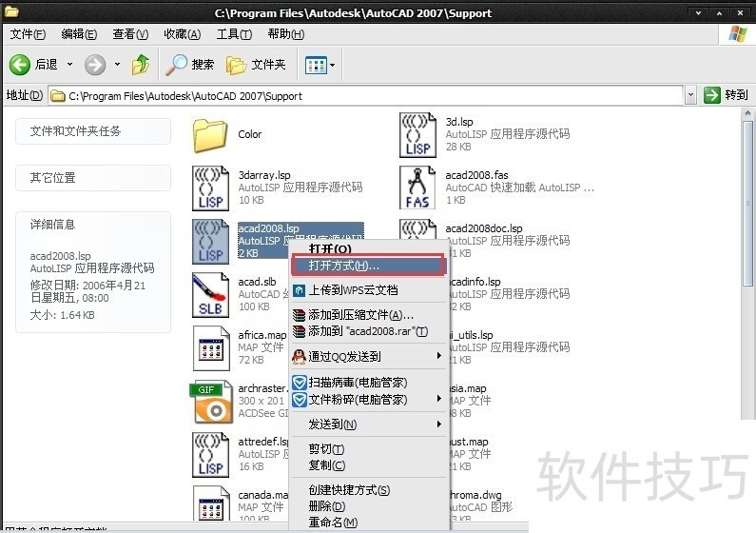Select the Color folder icon
Image resolution: width=756 pixels, height=533 pixels.
[x=210, y=135]
